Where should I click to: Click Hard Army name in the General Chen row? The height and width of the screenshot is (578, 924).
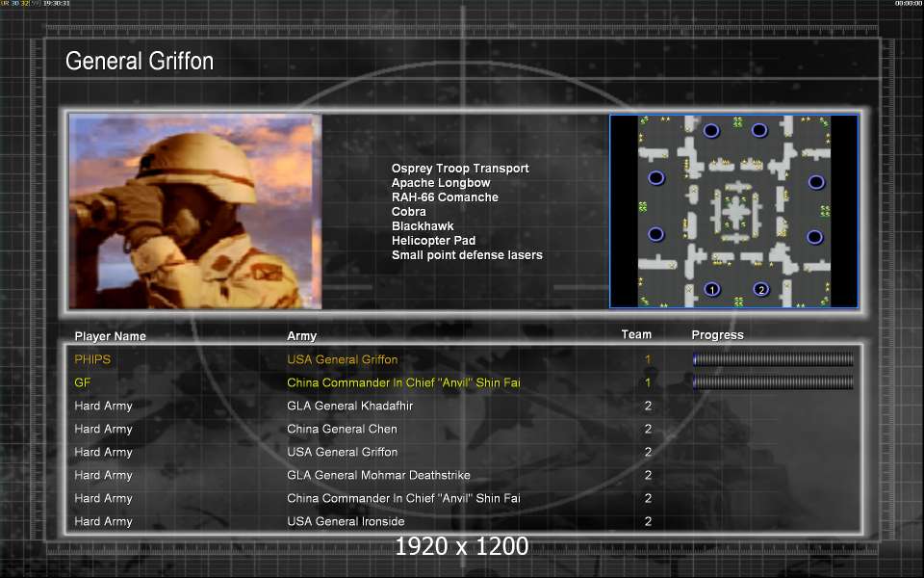click(x=103, y=429)
